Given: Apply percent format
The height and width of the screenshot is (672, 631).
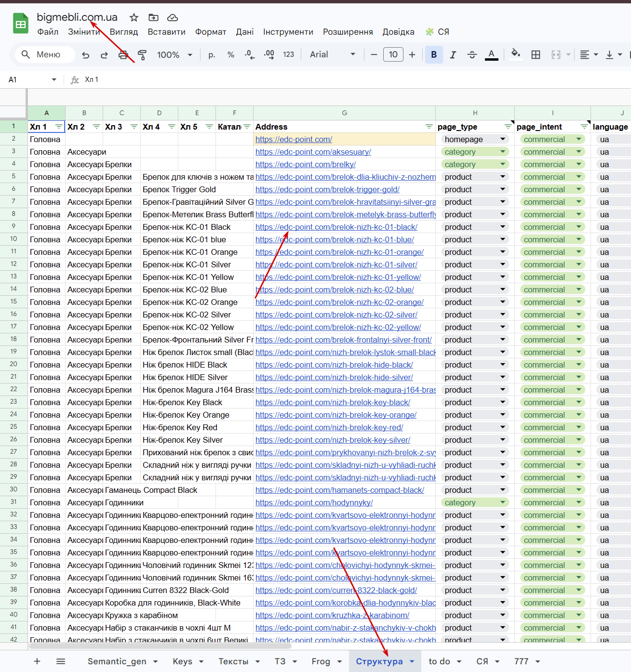Looking at the screenshot, I should pyautogui.click(x=231, y=55).
